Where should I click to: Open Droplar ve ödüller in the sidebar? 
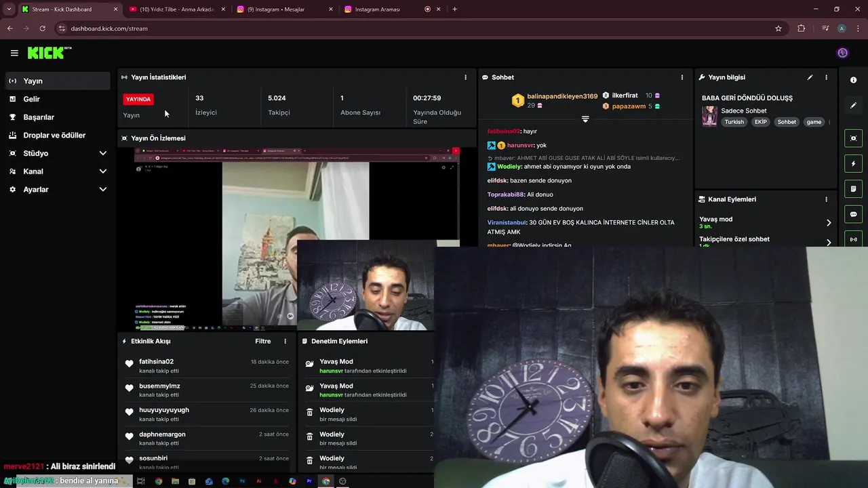[x=56, y=135]
